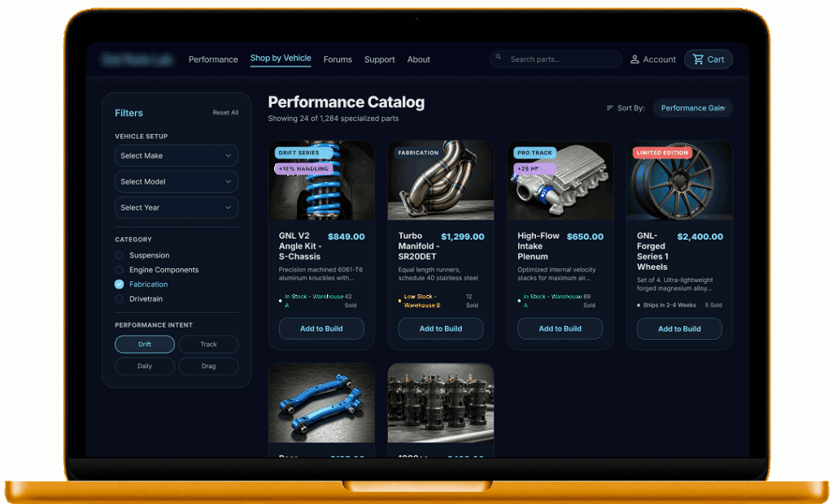Toggle the Daily performance intent
The width and height of the screenshot is (833, 504).
145,366
